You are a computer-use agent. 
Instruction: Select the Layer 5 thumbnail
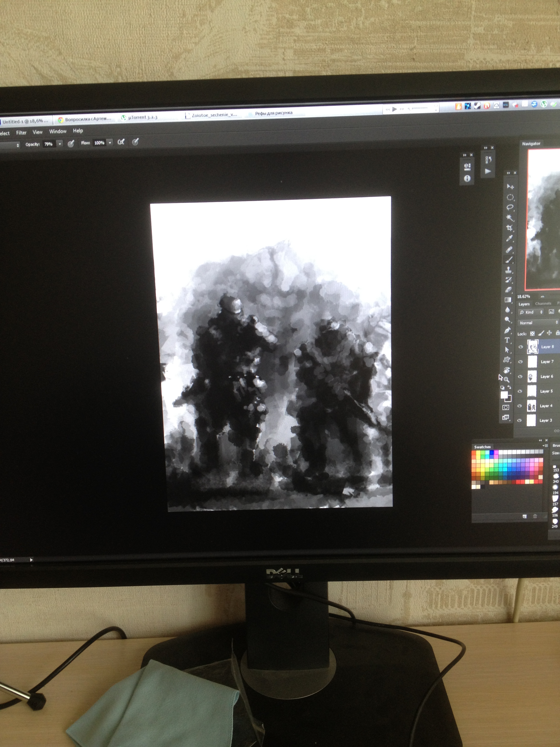click(532, 391)
